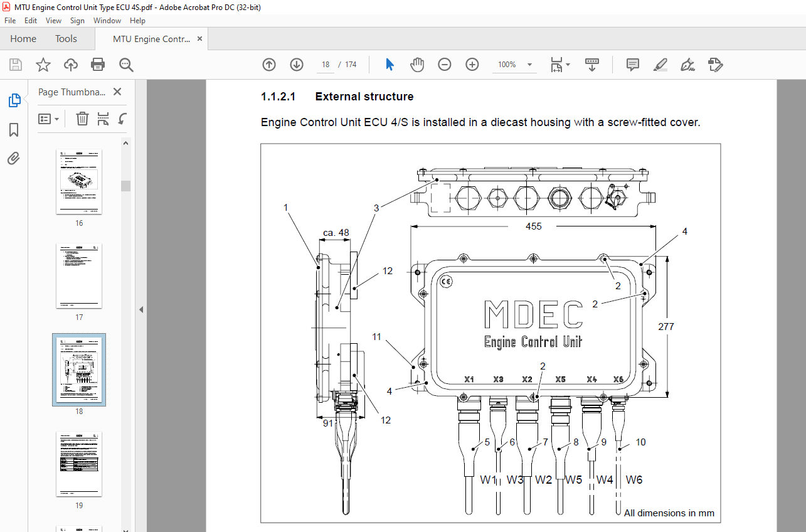Click the heading "External structure"
The image size is (806, 532).
pyautogui.click(x=364, y=97)
